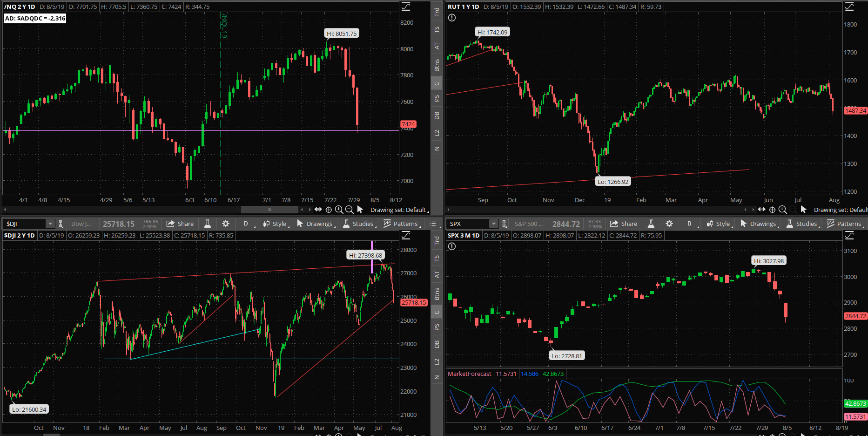Click the flask icon in SPX toolbar
Screen dimensions: 868x436
click(651, 224)
